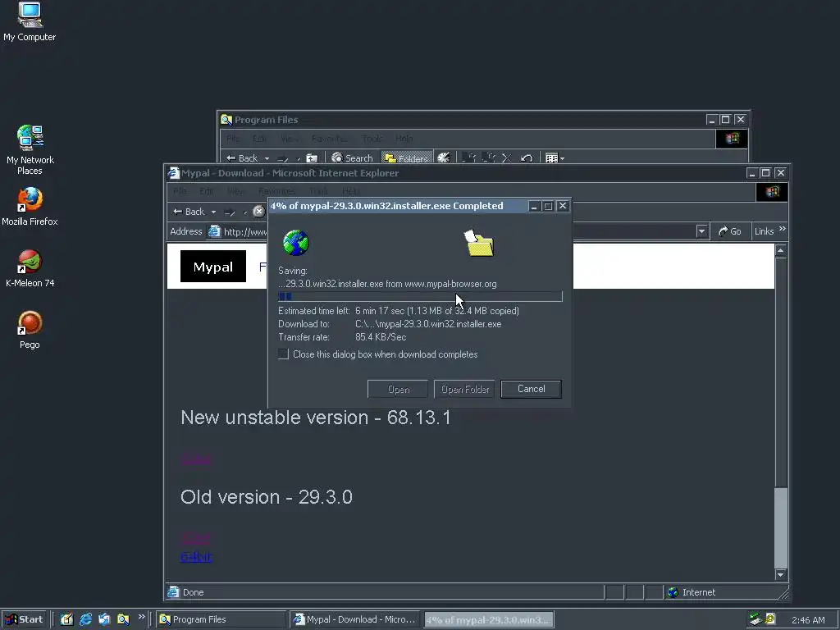Click Cancel in download dialog
Viewport: 840px width, 630px height.
[x=531, y=389]
